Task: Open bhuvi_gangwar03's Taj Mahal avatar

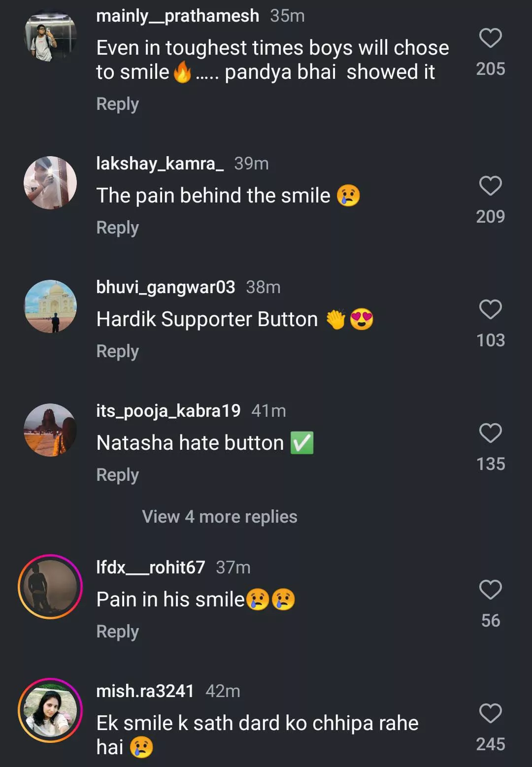Action: (x=50, y=306)
